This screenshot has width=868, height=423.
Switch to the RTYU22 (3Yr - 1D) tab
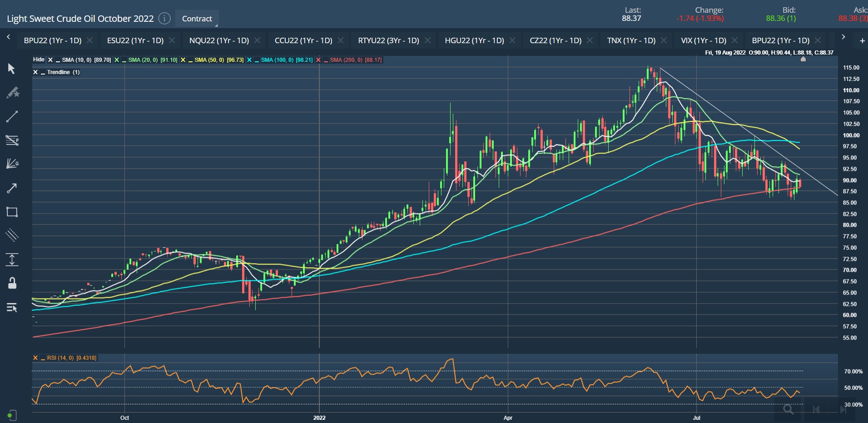click(388, 40)
